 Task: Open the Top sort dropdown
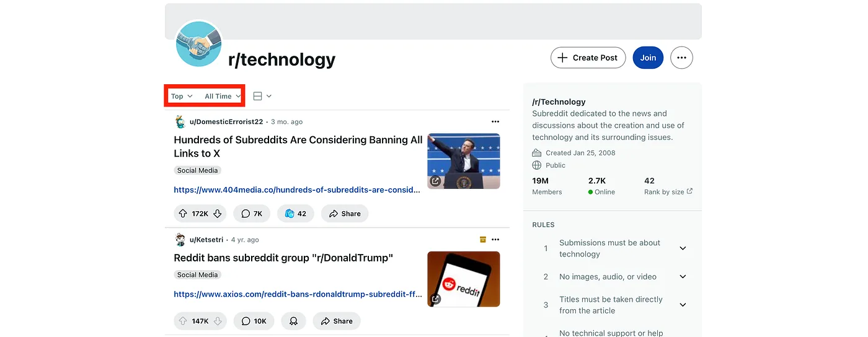[182, 96]
